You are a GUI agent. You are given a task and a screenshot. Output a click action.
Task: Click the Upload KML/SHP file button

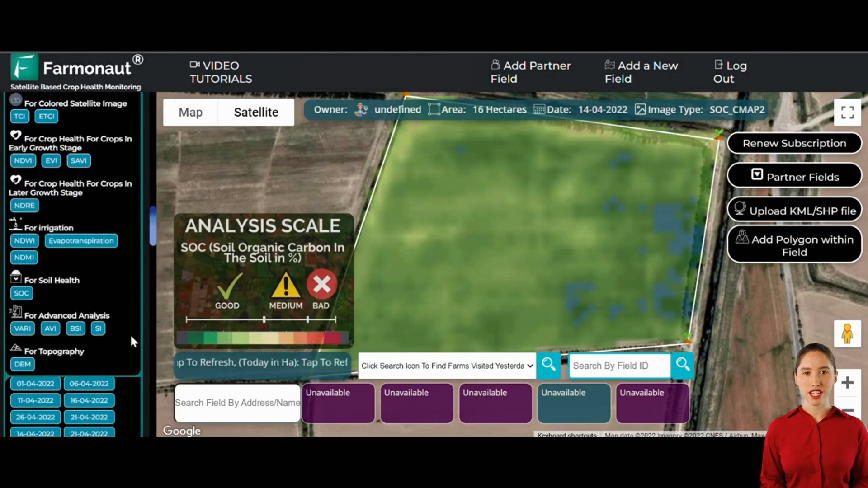pyautogui.click(x=794, y=210)
